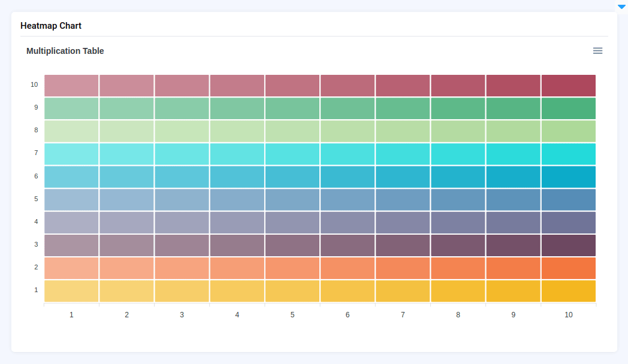Click heatmap cell row 1, column 1
The height and width of the screenshot is (364, 628).
click(x=71, y=291)
